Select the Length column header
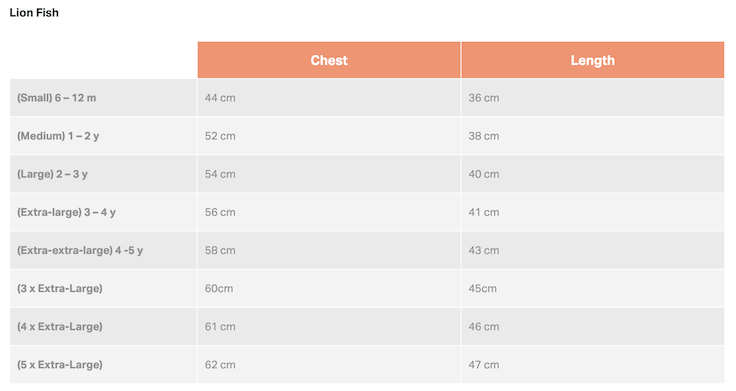 [593, 60]
